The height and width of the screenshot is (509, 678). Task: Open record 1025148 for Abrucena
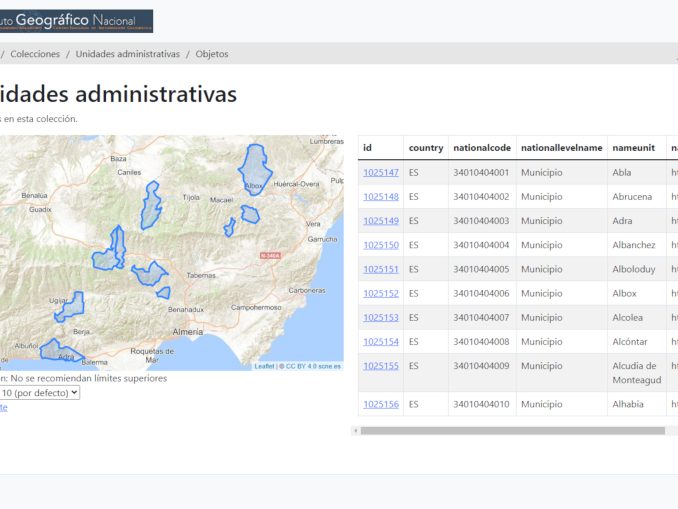380,197
